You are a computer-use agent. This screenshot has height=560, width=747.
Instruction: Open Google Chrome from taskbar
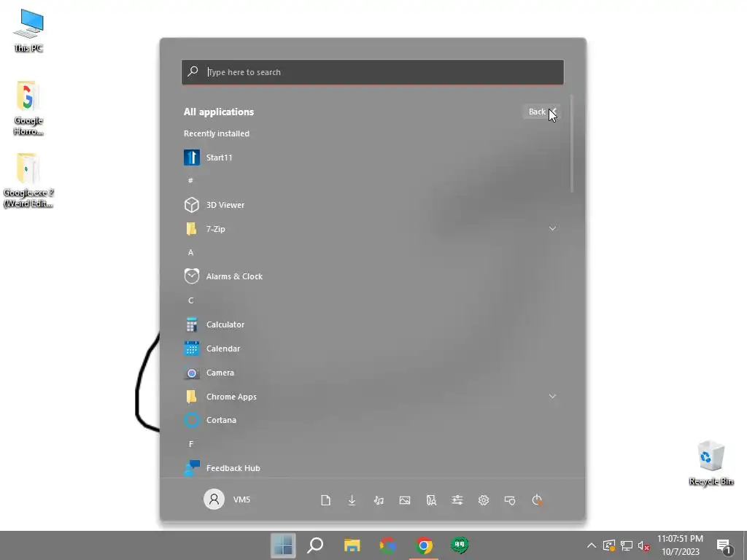pos(424,545)
